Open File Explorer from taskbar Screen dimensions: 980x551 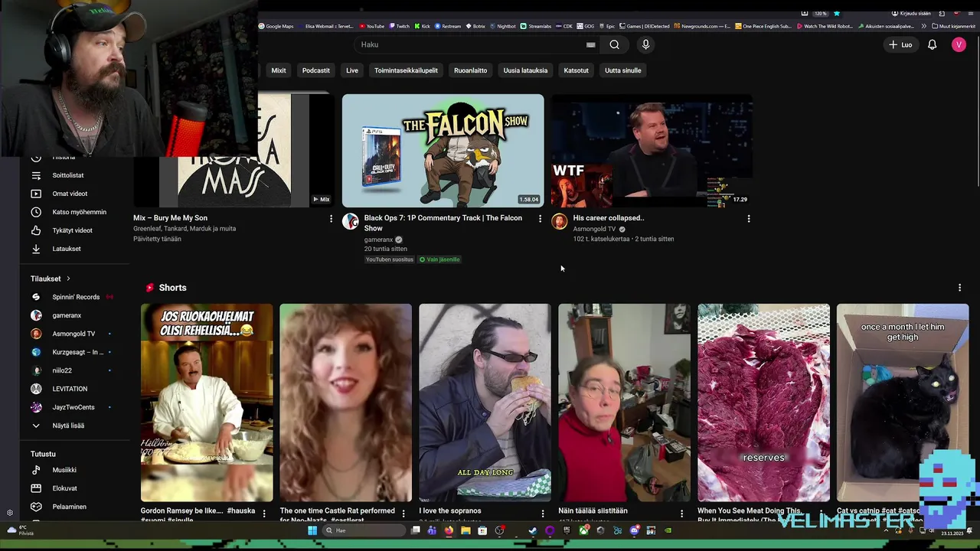click(465, 530)
